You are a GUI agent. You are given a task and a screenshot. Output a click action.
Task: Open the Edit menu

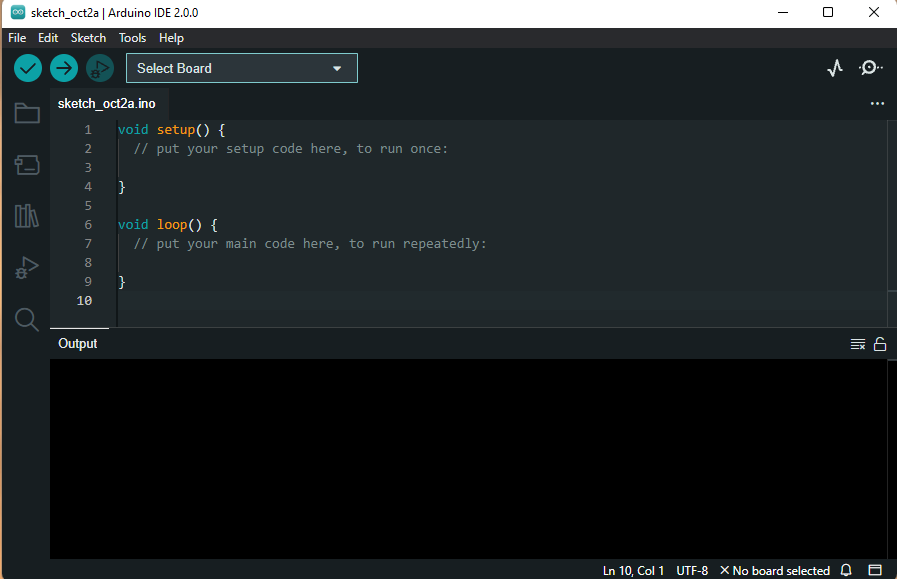point(48,38)
